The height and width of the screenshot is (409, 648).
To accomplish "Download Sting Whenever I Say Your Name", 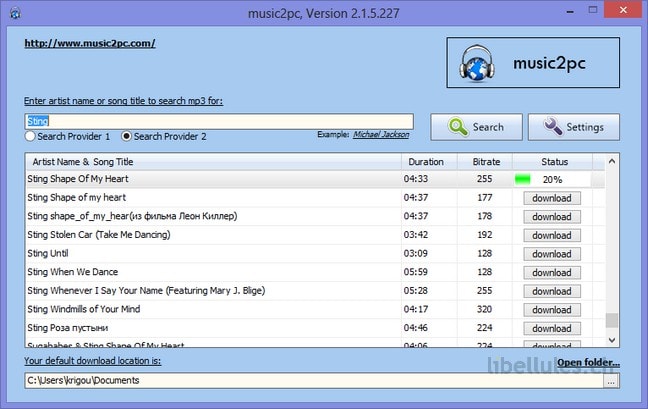I will tap(552, 291).
